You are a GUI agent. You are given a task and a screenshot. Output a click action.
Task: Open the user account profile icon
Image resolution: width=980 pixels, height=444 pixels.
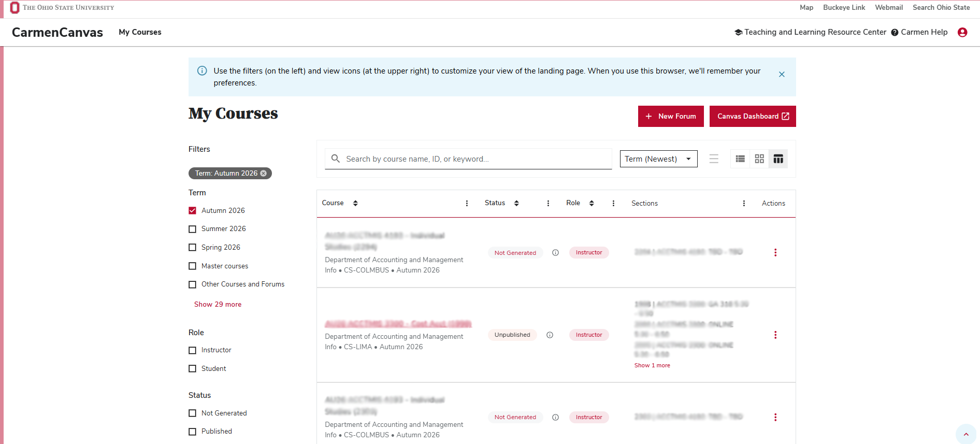pos(962,32)
